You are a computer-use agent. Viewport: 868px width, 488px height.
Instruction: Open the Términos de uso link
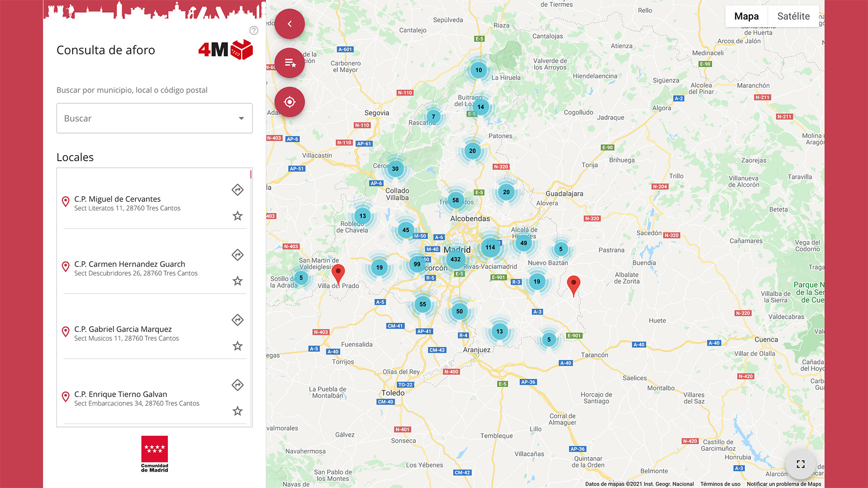[x=720, y=484]
